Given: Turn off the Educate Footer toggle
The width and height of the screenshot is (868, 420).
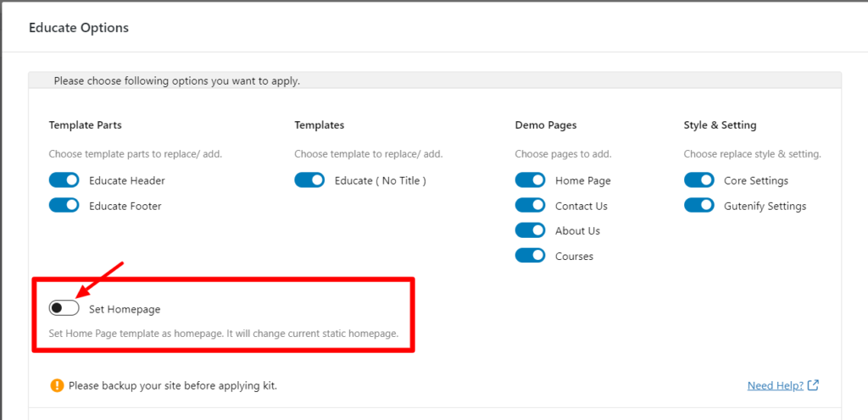Looking at the screenshot, I should pyautogui.click(x=64, y=206).
